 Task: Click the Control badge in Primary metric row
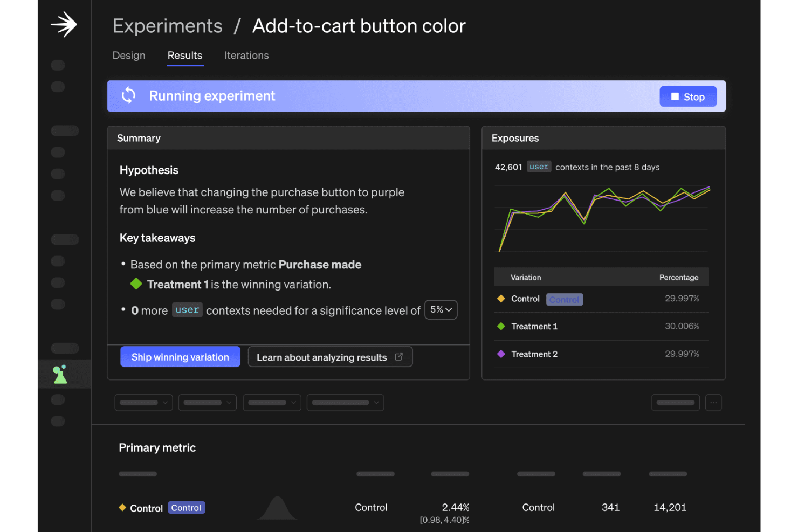tap(186, 508)
